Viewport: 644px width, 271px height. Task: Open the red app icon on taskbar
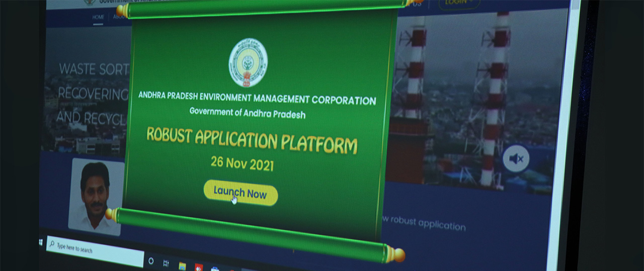[199, 267]
